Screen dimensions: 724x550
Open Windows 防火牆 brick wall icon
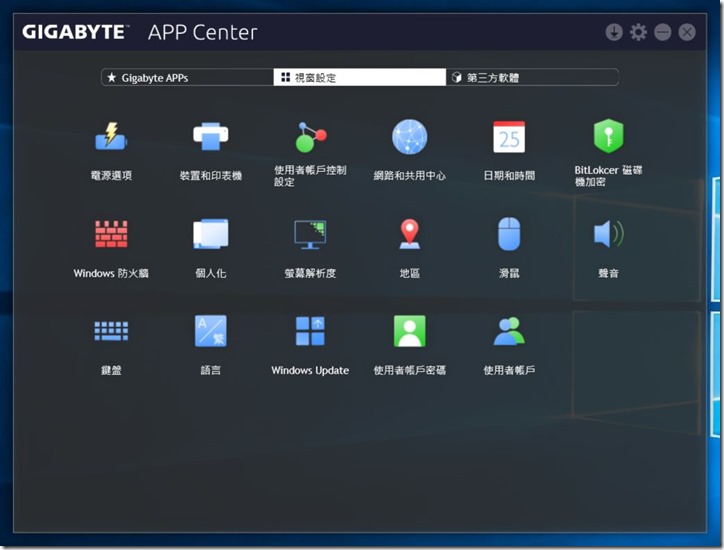point(111,234)
